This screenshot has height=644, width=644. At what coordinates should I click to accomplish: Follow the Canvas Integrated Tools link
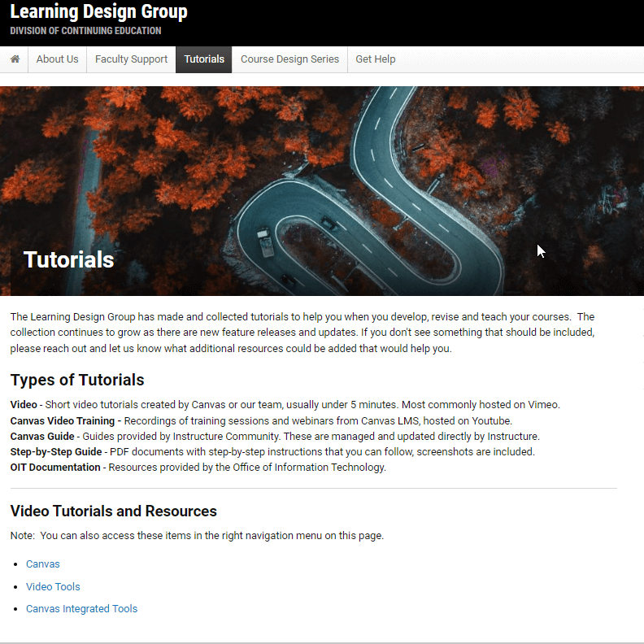pyautogui.click(x=81, y=609)
